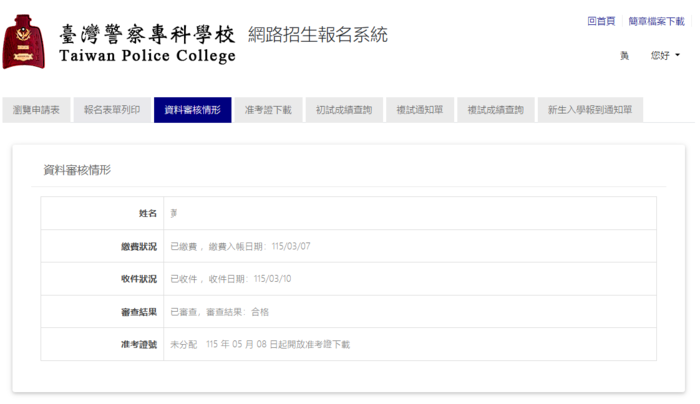Select the 資料審核情形 tab
The height and width of the screenshot is (404, 700).
coord(193,110)
